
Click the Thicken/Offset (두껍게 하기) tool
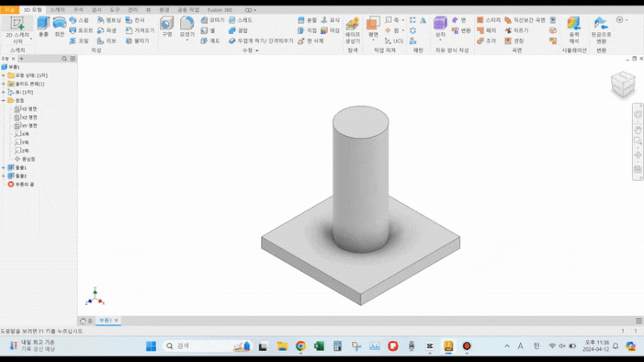(261, 41)
